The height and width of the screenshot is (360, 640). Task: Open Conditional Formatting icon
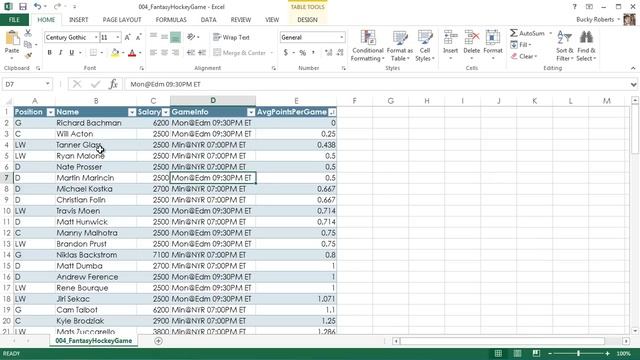(x=368, y=38)
